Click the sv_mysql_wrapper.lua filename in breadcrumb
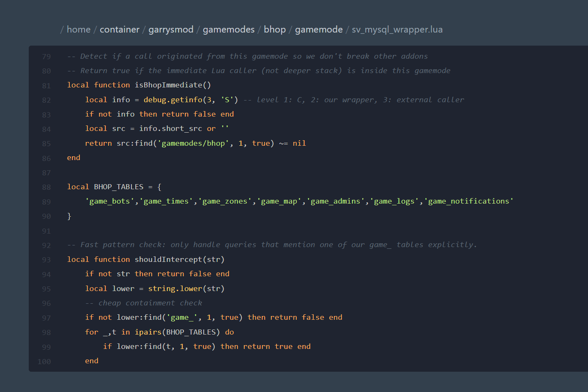This screenshot has width=588, height=392. [397, 30]
